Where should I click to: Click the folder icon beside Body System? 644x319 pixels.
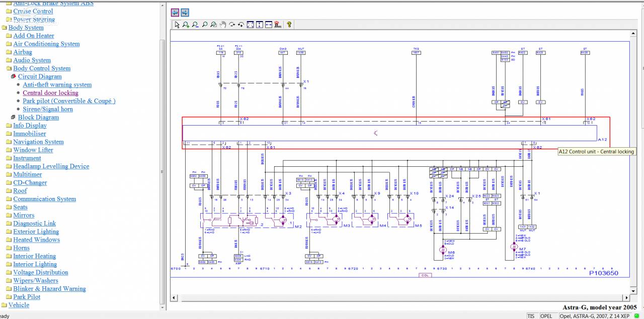(x=4, y=28)
